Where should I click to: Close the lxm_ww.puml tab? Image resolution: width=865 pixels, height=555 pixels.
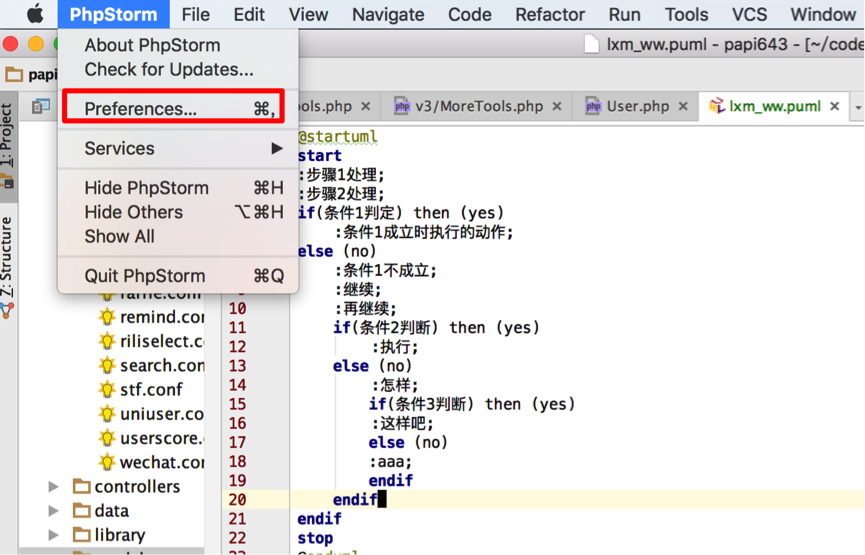pyautogui.click(x=835, y=106)
